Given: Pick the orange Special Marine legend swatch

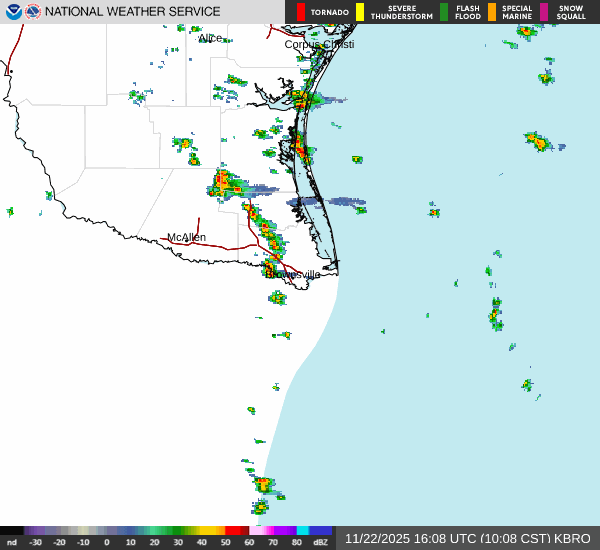Looking at the screenshot, I should 492,12.
